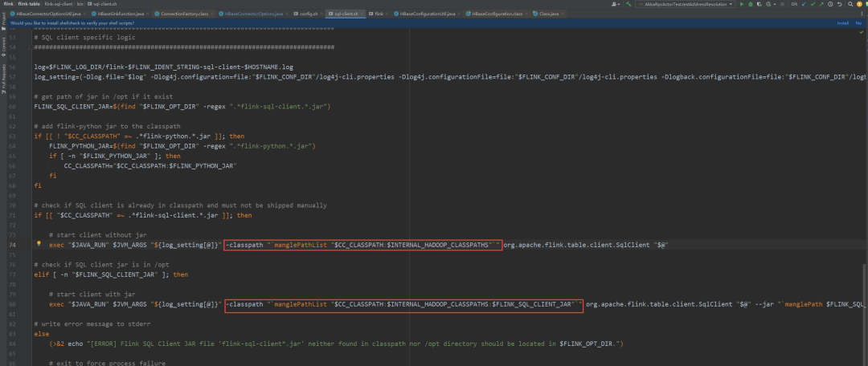This screenshot has height=366, width=868.
Task: Click the light bulb on line 74
Action: [39, 243]
